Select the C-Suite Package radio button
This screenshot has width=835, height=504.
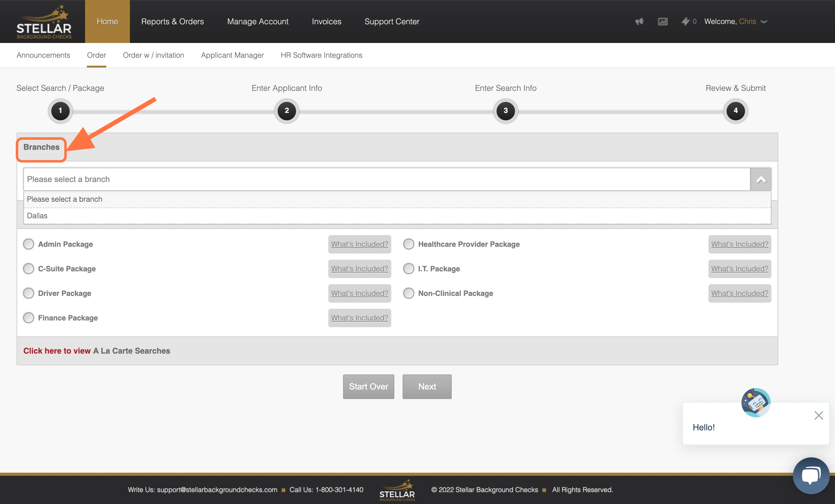(29, 269)
